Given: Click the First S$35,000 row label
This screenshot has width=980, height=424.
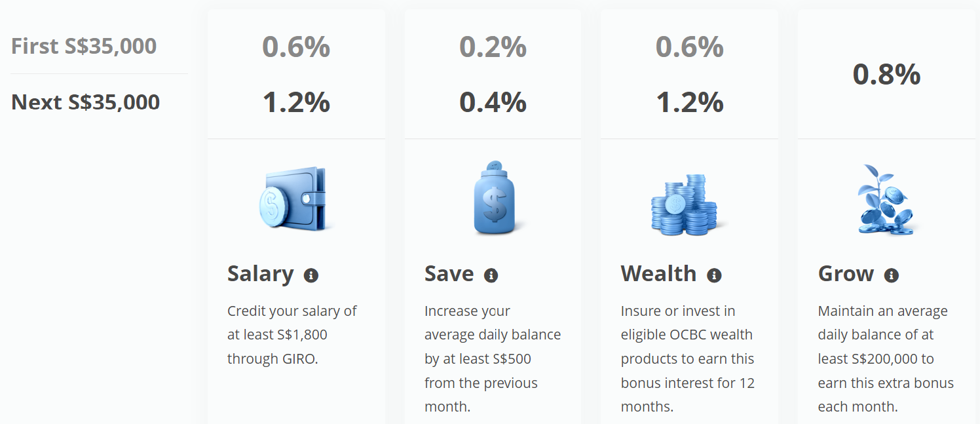Looking at the screenshot, I should 84,46.
